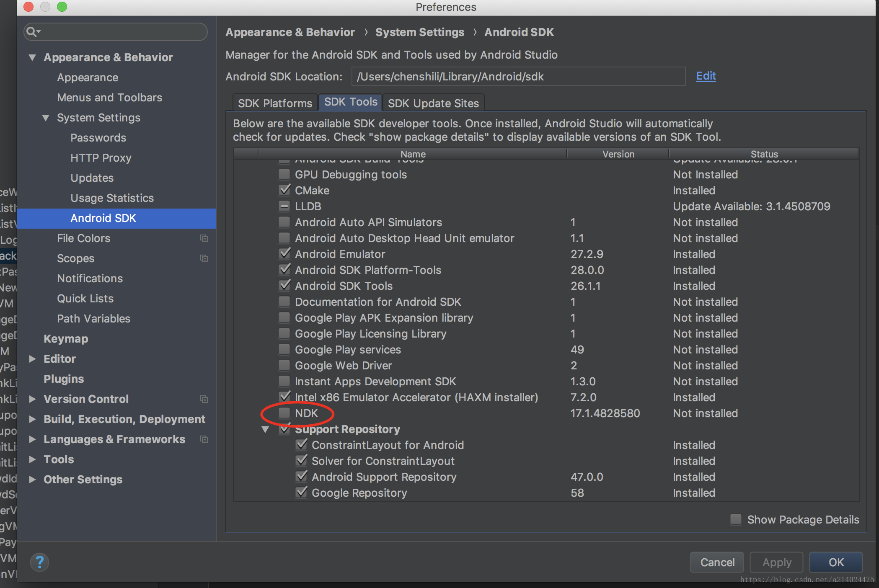Expand the Editor settings node
The height and width of the screenshot is (588, 879).
(x=32, y=359)
